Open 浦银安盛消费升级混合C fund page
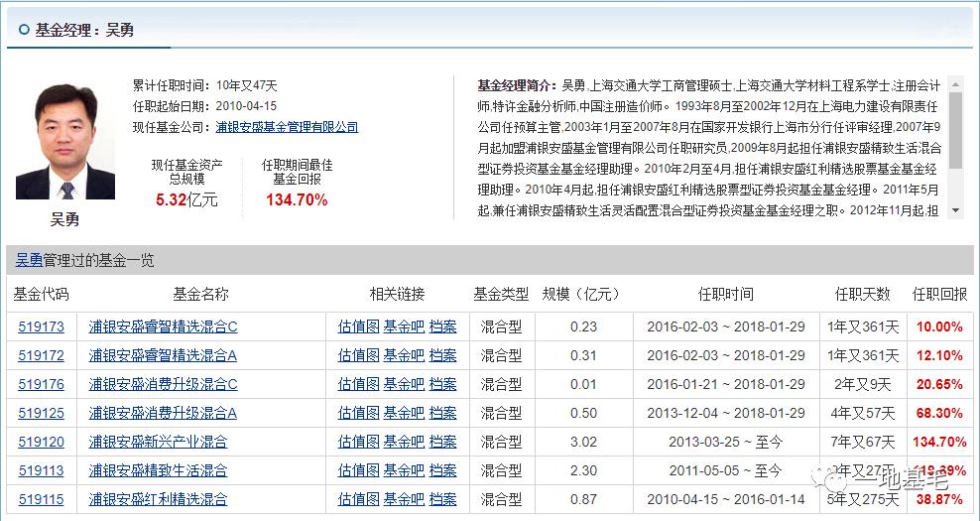 click(163, 384)
